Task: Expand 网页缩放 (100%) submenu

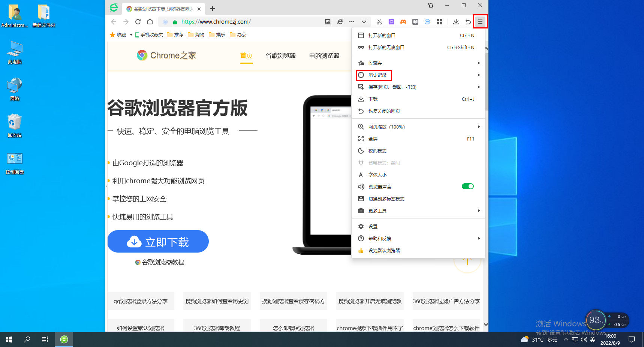Action: [x=418, y=127]
